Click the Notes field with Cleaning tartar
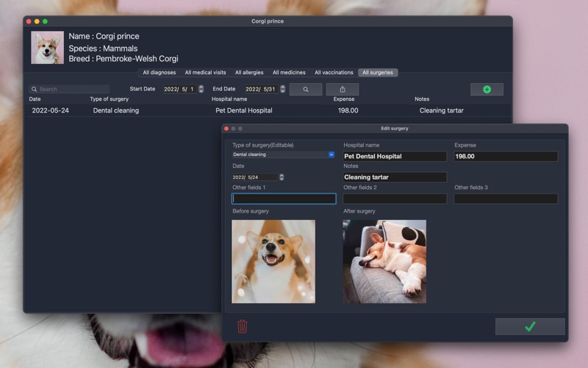This screenshot has height=368, width=588. pos(395,177)
